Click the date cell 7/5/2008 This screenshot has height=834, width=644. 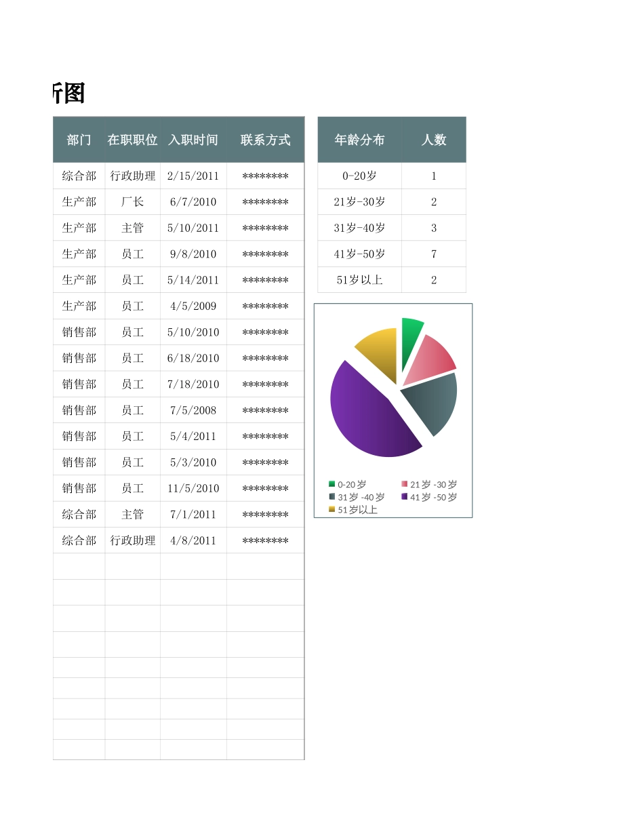(x=193, y=410)
